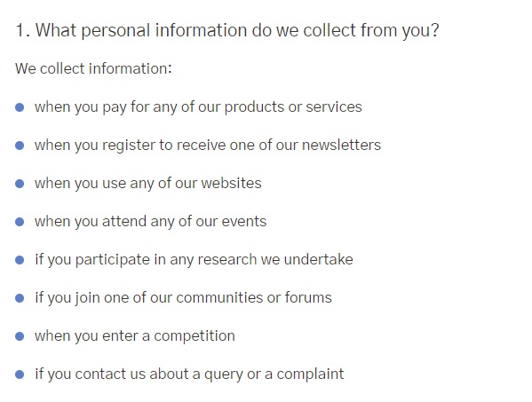Click bullet beside query or complaint item
The image size is (532, 402).
20,374
